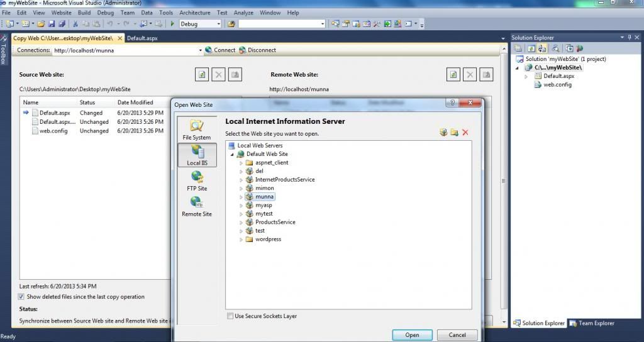View the log icon under Source Web site
The image size is (644, 342).
pyautogui.click(x=235, y=75)
